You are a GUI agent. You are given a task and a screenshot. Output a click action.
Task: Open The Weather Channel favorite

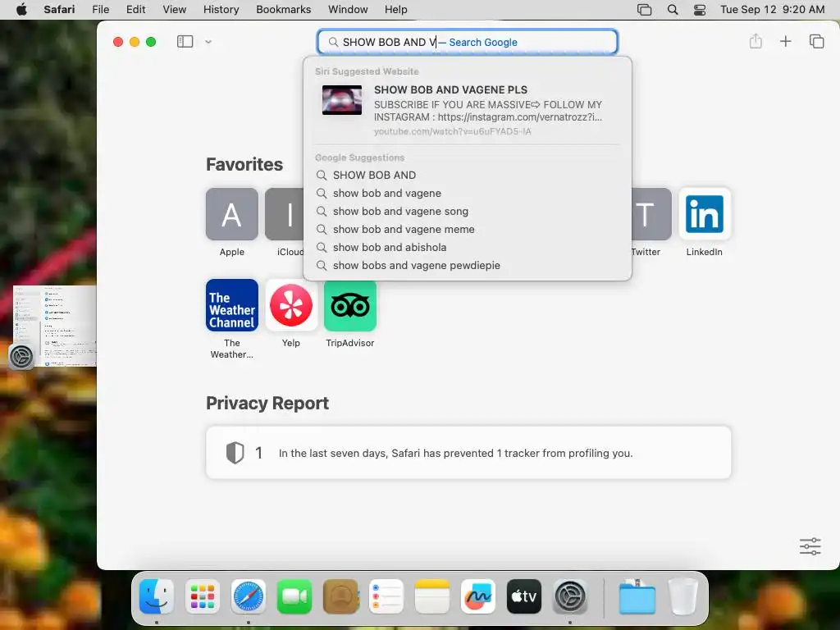(x=232, y=305)
